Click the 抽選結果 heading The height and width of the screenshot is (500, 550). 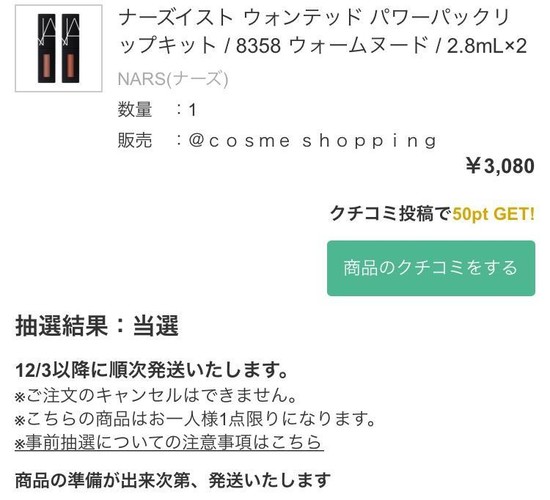click(61, 326)
